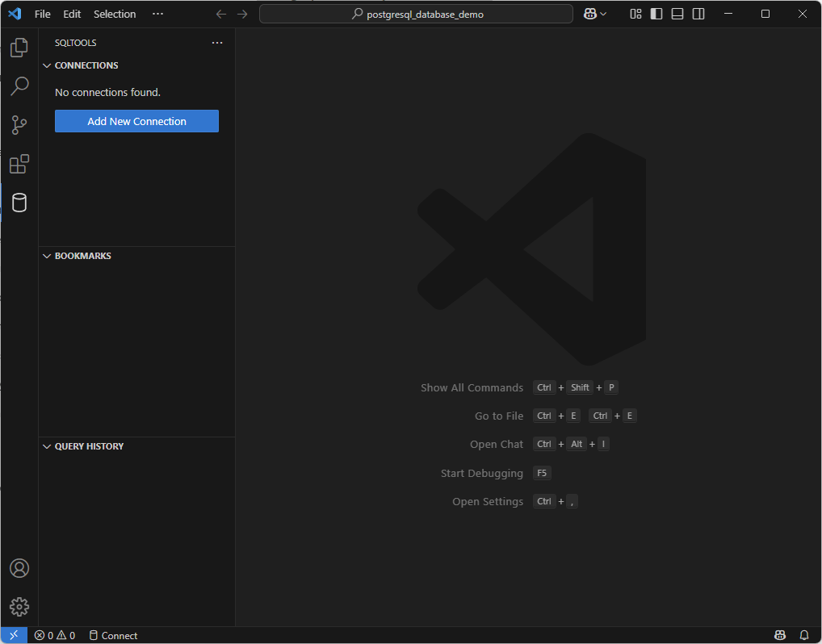Open the Search view icon
822x644 pixels.
coord(19,86)
